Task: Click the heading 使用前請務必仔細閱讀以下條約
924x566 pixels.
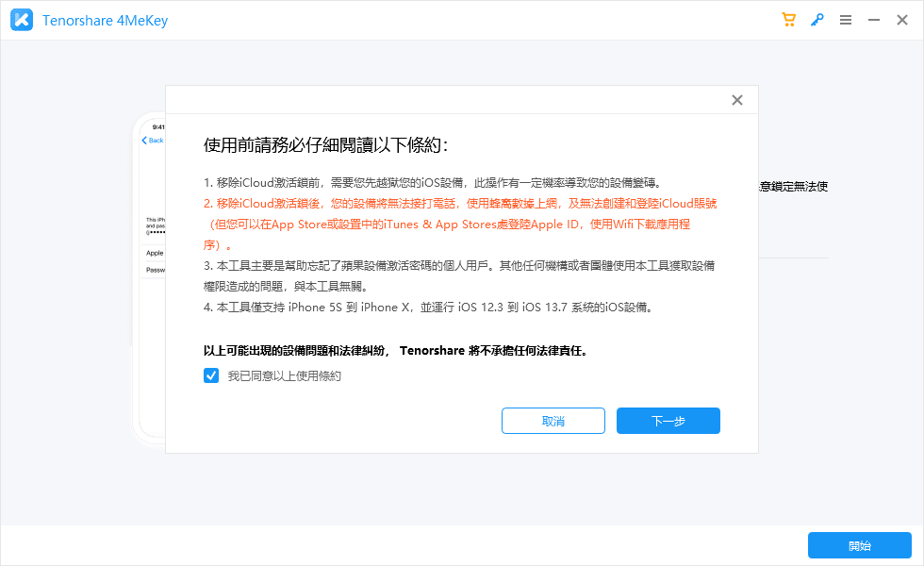Action: click(325, 145)
